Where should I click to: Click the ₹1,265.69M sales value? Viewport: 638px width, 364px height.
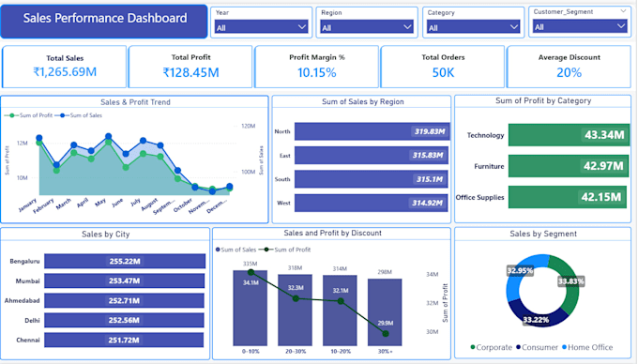tap(65, 72)
